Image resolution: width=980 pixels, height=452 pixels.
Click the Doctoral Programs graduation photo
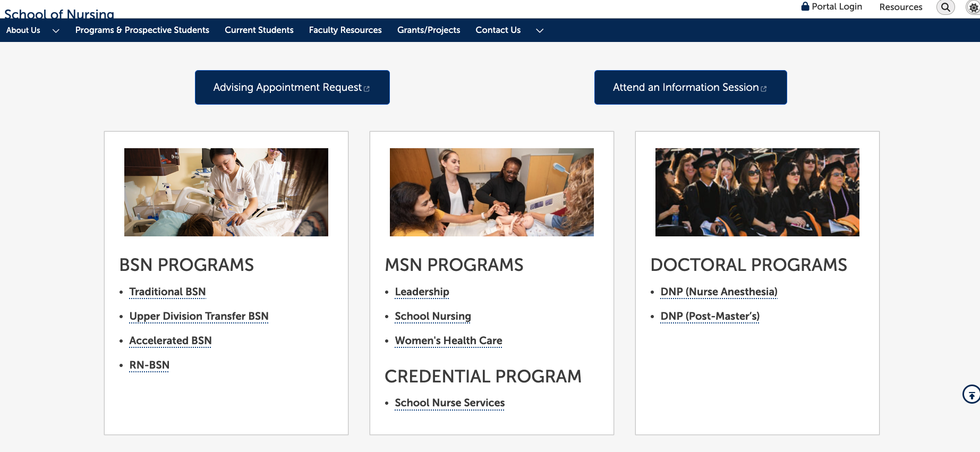757,192
